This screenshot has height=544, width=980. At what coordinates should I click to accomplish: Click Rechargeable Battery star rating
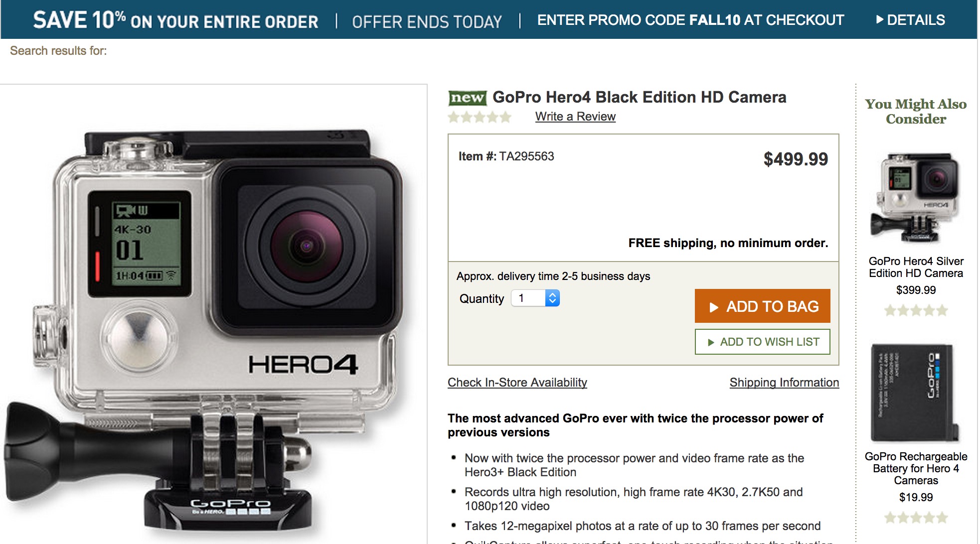[916, 518]
